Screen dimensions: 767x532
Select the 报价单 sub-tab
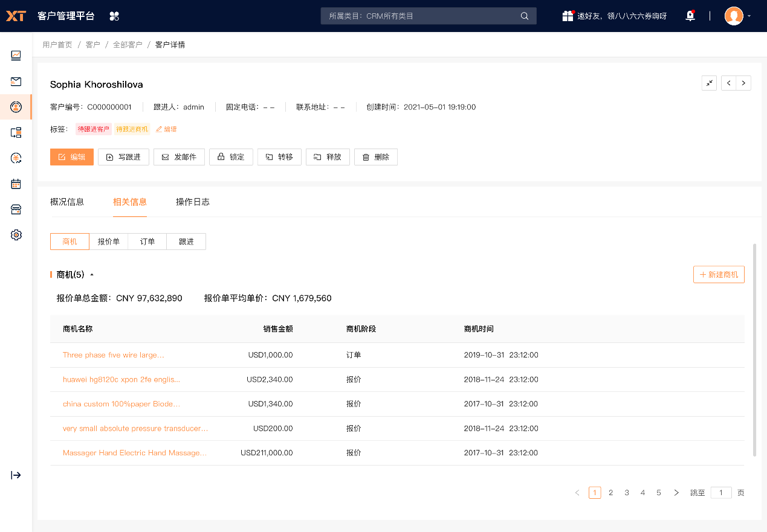[x=108, y=241]
